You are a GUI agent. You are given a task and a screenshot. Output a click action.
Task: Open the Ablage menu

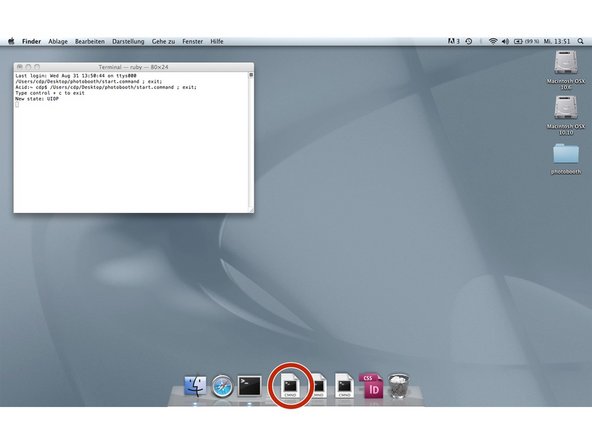click(58, 42)
